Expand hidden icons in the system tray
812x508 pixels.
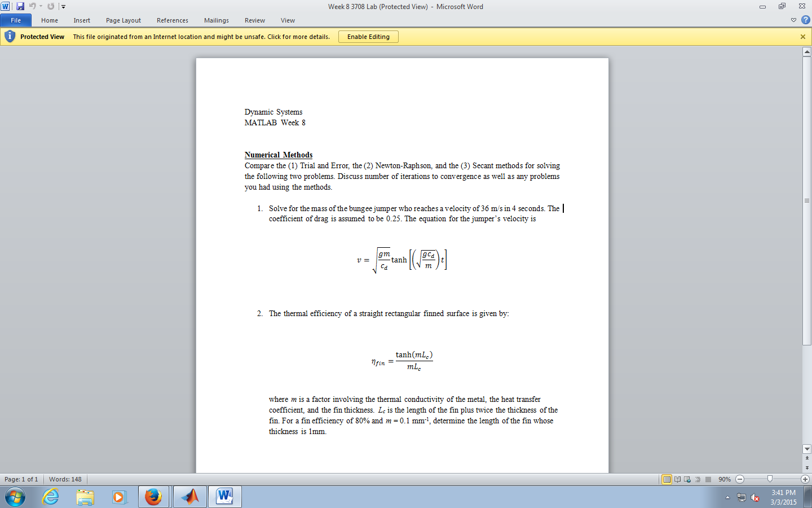[x=726, y=497]
